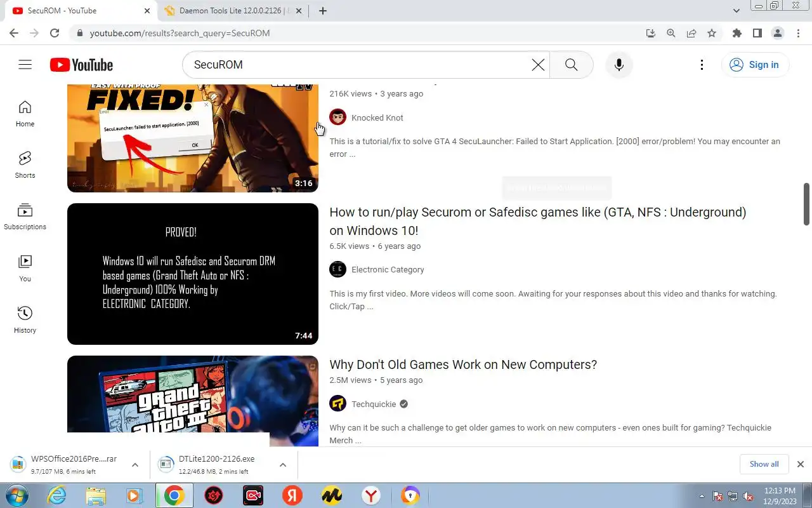This screenshot has width=812, height=508.
Task: Click the taskbar clock 12:13 PM
Action: pos(780,495)
